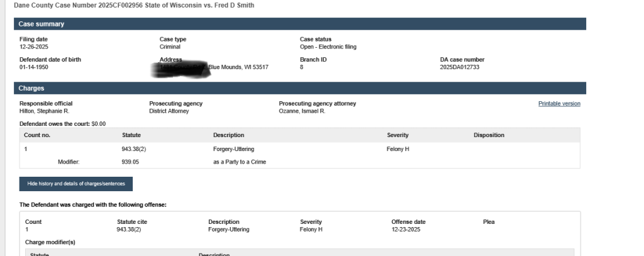Click the Disposition column header
Image resolution: width=644 pixels, height=256 pixels.
click(x=489, y=135)
